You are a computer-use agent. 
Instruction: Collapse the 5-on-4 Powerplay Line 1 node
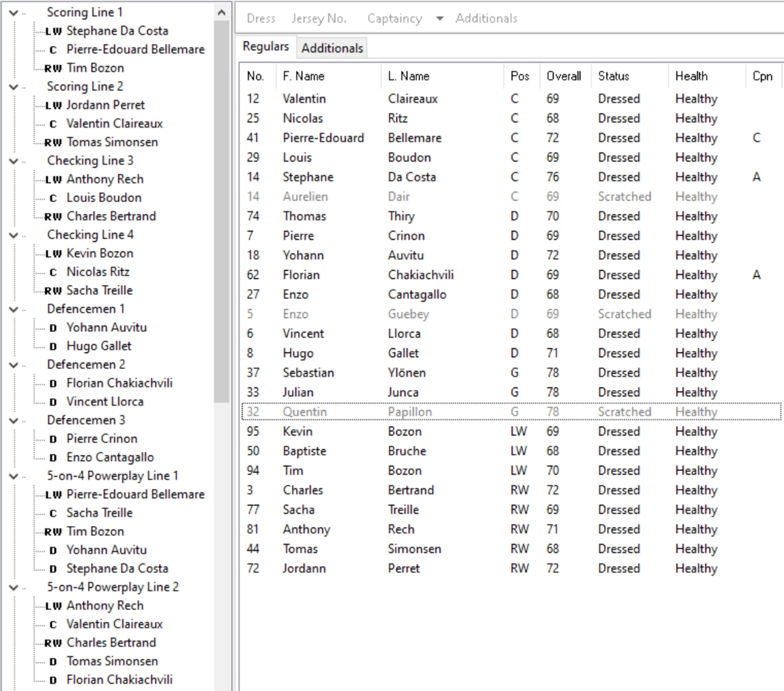pos(14,476)
